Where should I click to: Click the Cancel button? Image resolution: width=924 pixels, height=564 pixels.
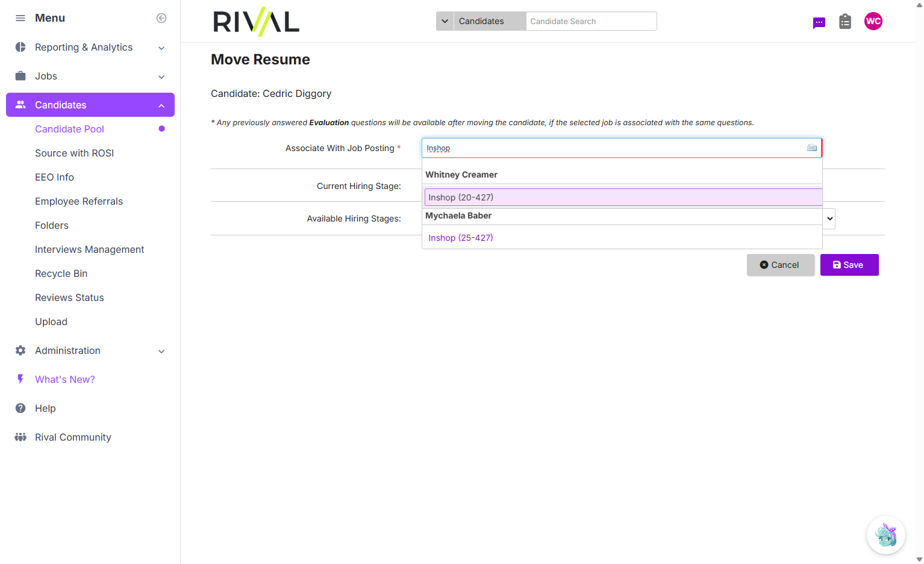(781, 265)
